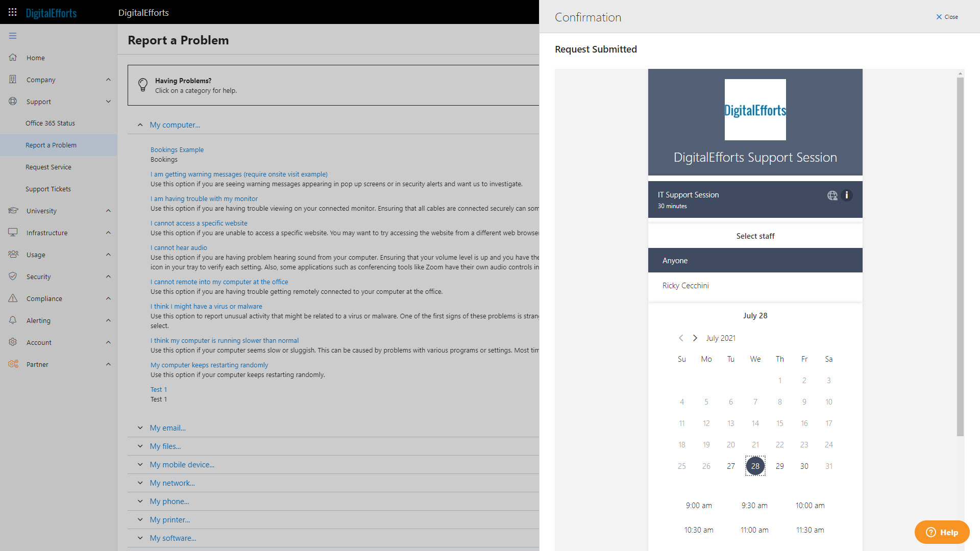Open Request Service menu item
Screen dimensions: 980x551
(58, 167)
